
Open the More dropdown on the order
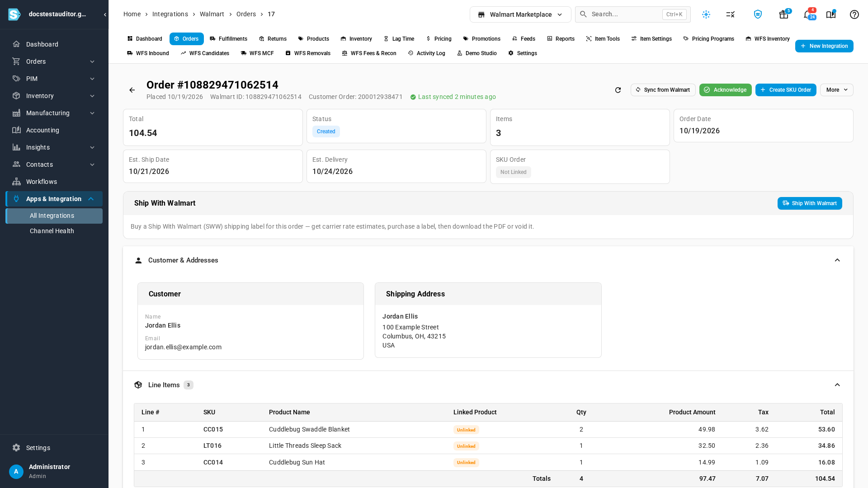[x=837, y=90]
